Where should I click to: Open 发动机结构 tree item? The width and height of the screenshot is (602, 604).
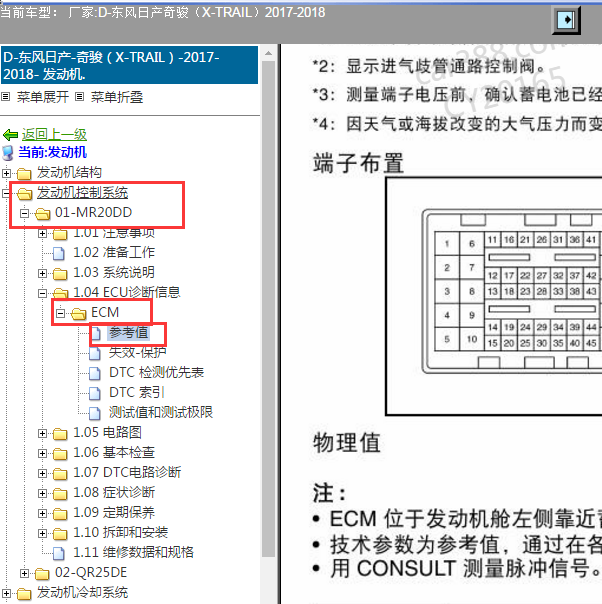[69, 172]
